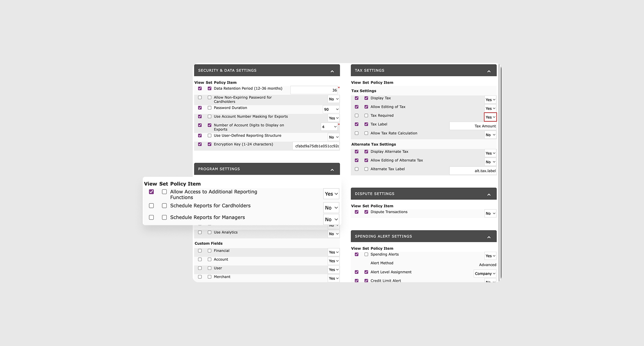Collapse the Security & Data Settings section

[332, 71]
